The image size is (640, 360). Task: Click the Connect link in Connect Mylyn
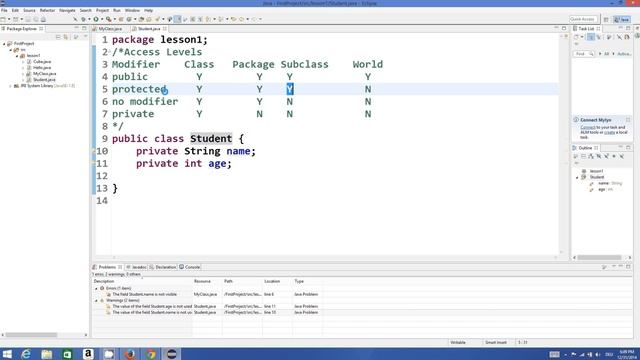click(588, 127)
